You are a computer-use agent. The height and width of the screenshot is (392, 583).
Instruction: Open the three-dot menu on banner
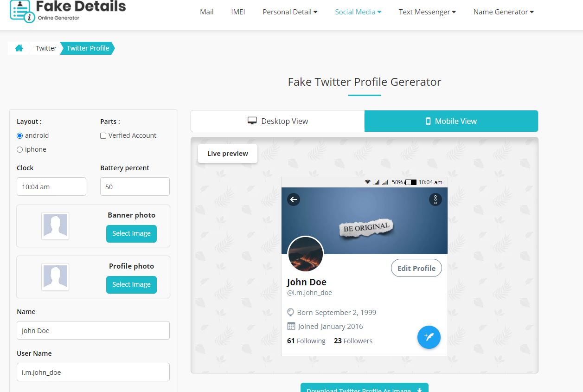[x=435, y=199]
